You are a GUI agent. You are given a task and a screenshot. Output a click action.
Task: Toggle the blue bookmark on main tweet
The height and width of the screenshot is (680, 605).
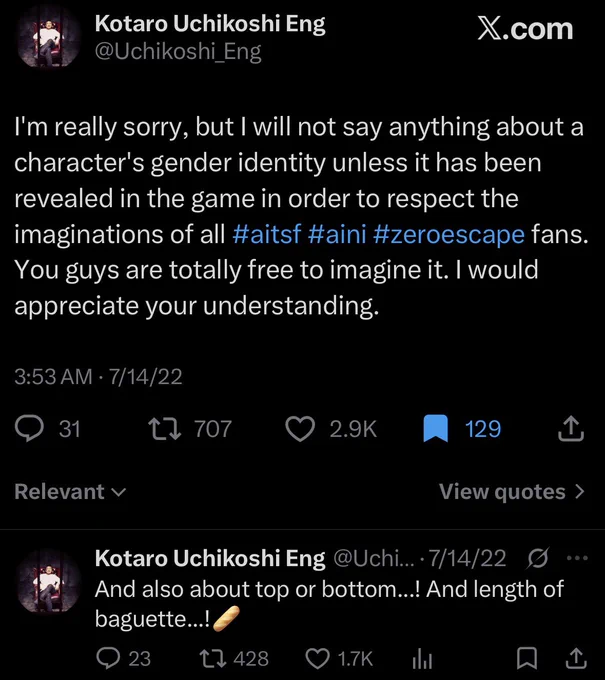(x=435, y=428)
